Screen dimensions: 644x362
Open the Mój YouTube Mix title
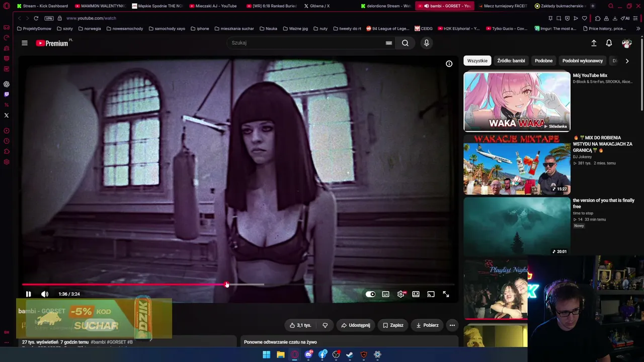pyautogui.click(x=590, y=75)
